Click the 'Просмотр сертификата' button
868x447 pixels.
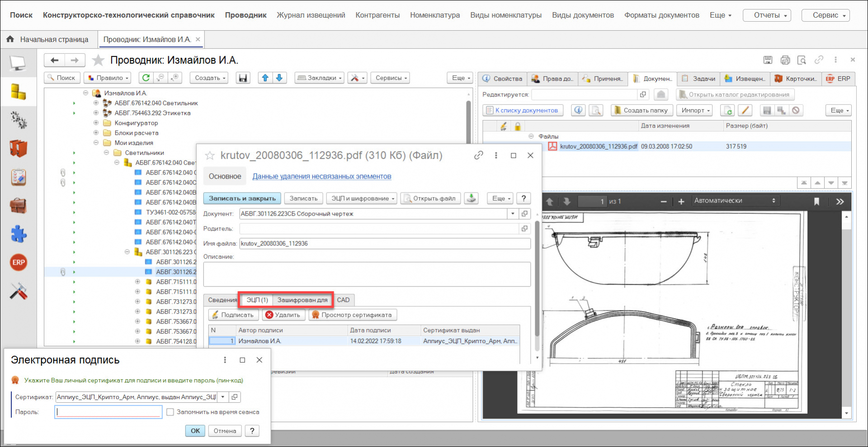(353, 315)
